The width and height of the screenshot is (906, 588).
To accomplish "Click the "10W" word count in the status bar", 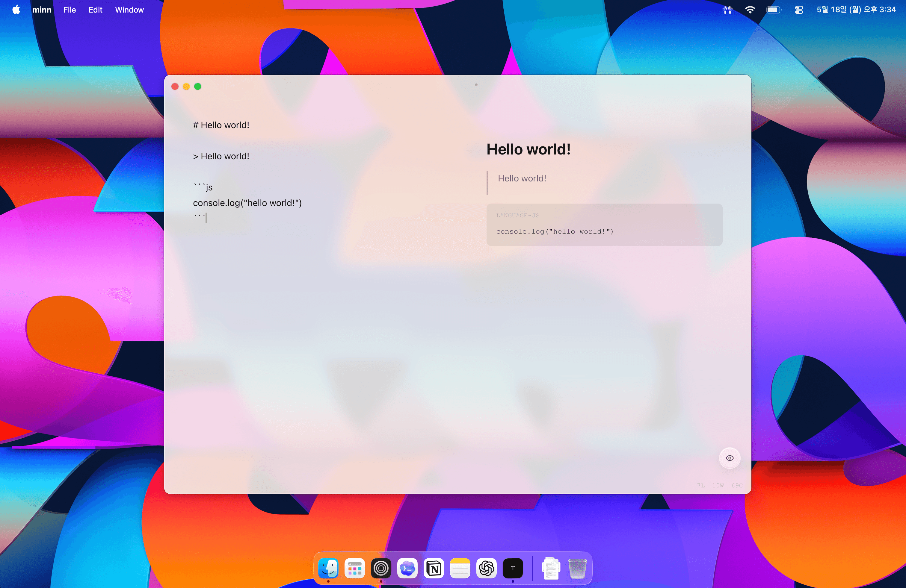I will pyautogui.click(x=718, y=486).
